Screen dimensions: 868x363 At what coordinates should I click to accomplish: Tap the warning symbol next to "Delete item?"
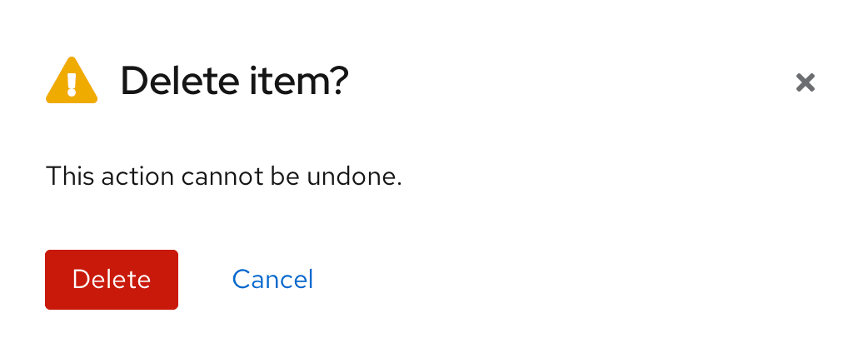click(x=72, y=81)
